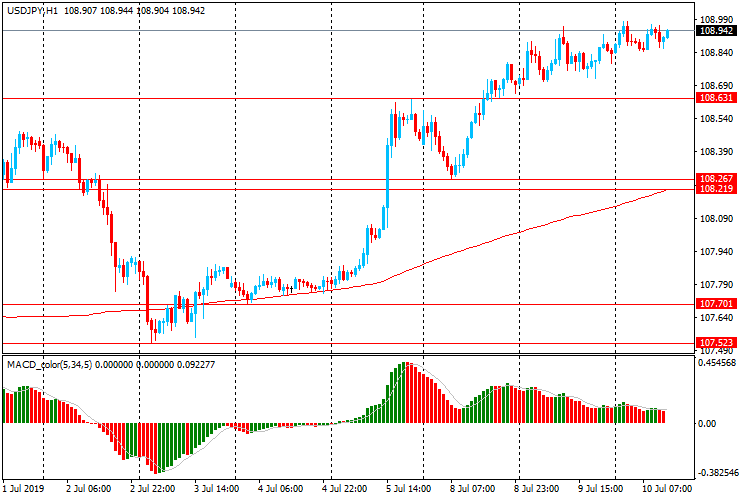Image resolution: width=740 pixels, height=500 pixels.
Task: Click the 107.523 support level label
Action: click(716, 343)
